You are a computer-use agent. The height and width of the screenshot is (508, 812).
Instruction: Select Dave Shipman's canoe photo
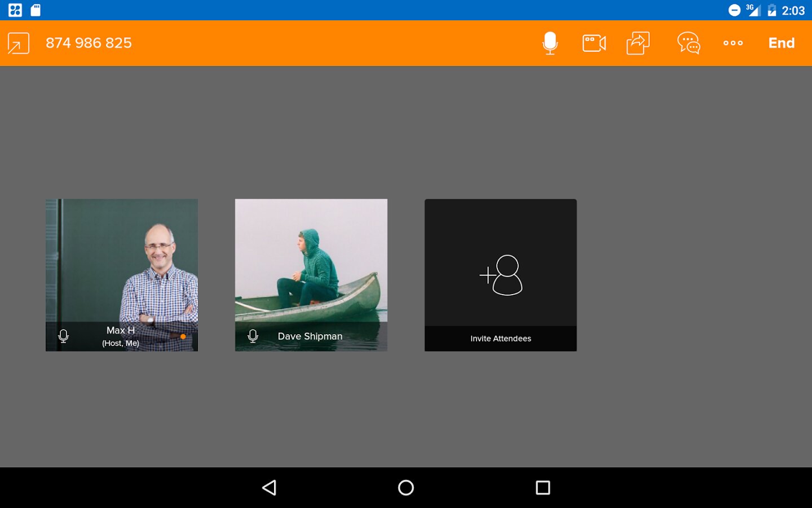click(311, 260)
